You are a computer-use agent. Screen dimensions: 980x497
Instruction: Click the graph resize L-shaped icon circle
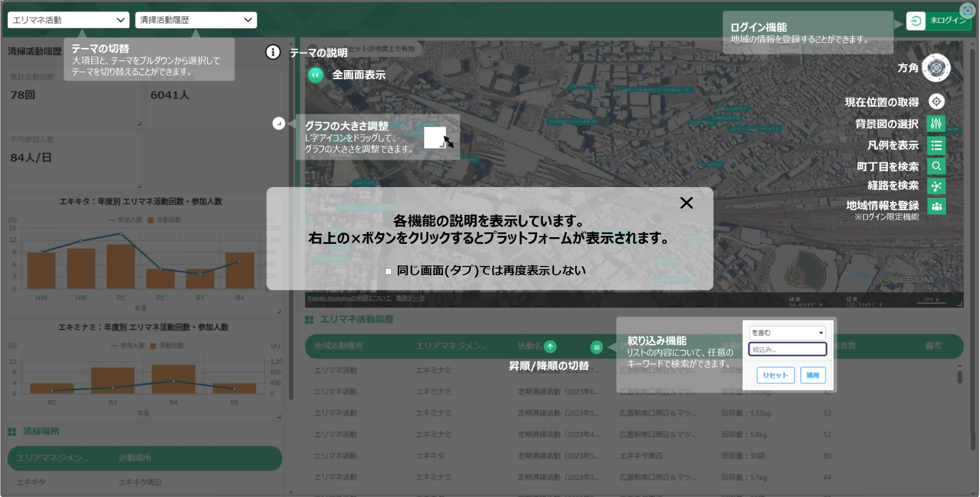point(279,123)
